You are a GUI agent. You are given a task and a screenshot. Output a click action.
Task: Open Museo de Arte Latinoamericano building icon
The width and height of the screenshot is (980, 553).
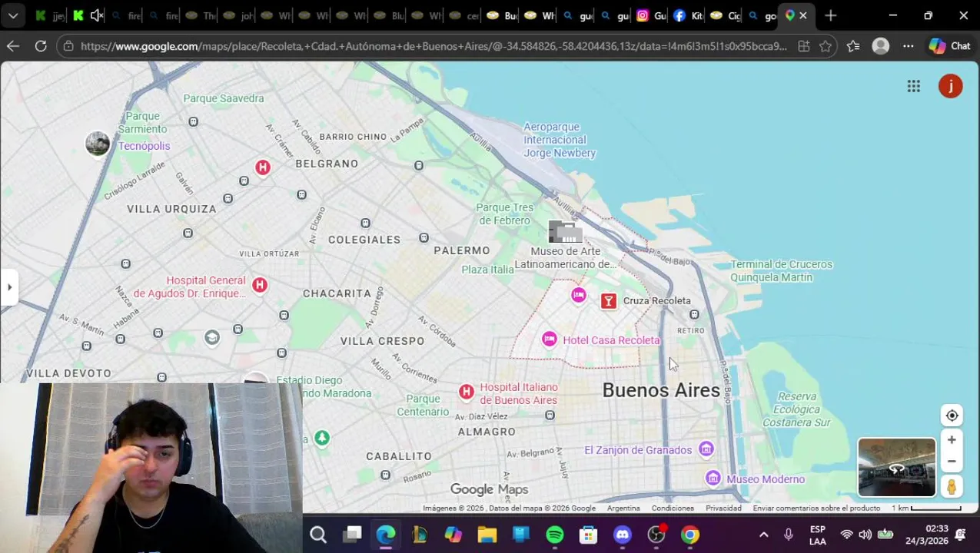click(x=565, y=231)
